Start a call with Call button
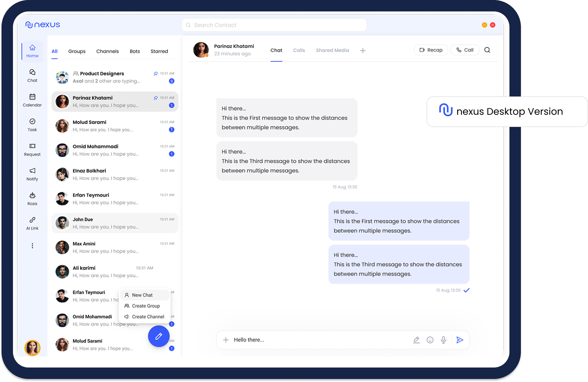 pyautogui.click(x=465, y=50)
